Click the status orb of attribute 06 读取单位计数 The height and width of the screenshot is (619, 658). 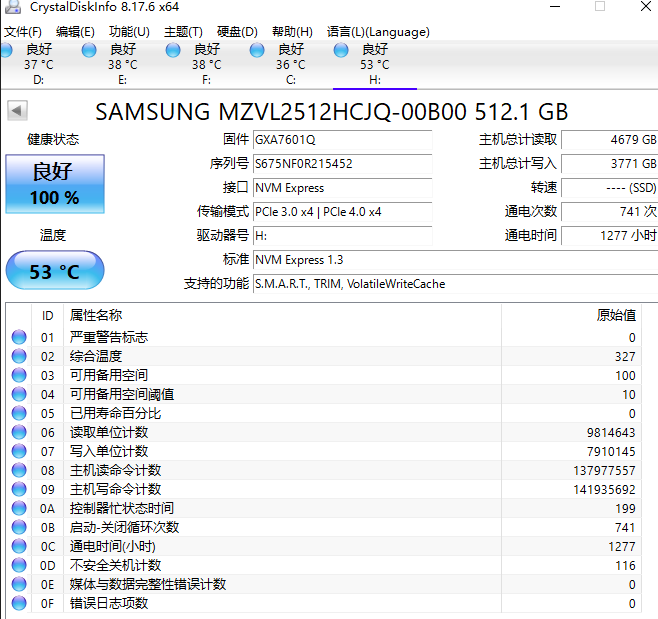19,432
